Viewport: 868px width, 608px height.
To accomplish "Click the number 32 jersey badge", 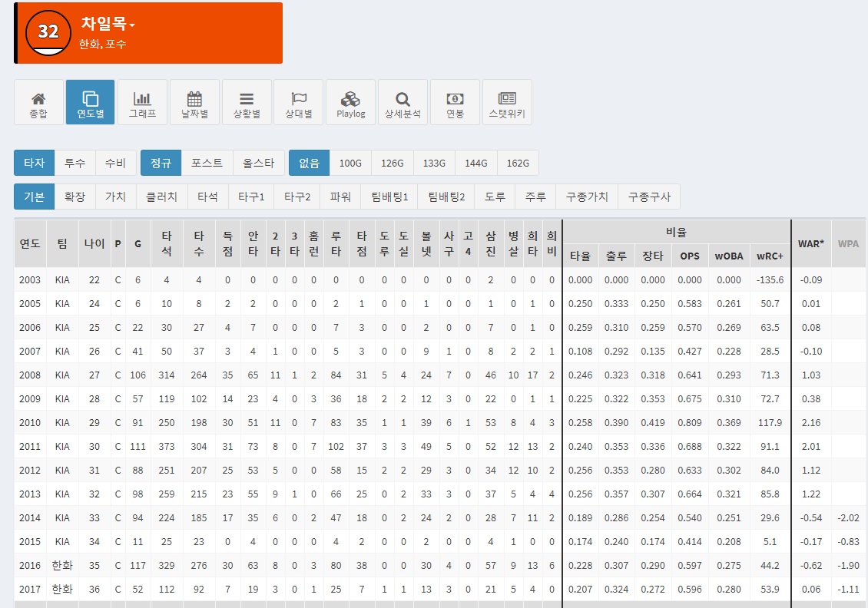I will click(48, 32).
